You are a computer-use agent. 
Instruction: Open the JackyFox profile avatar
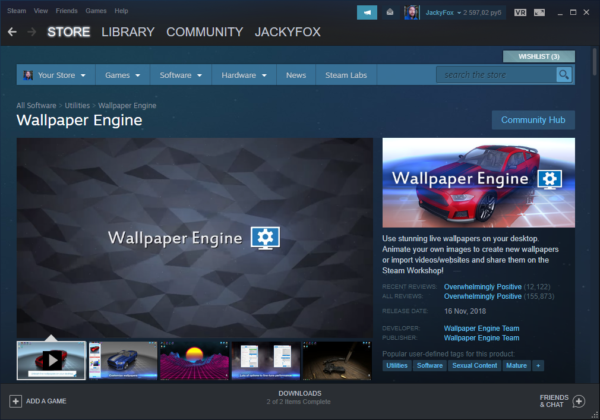(x=412, y=13)
